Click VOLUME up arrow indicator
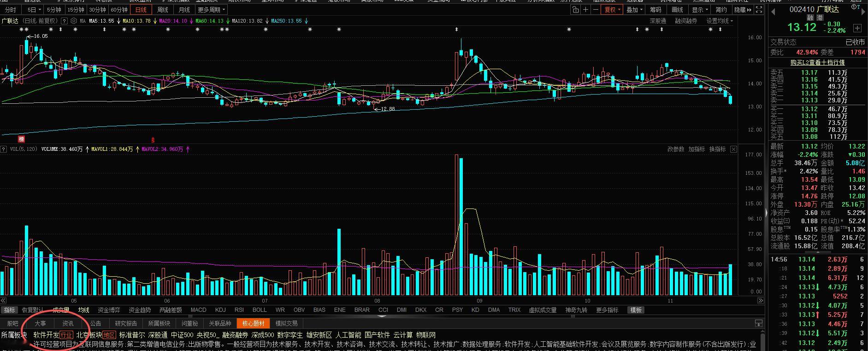 tap(88, 149)
